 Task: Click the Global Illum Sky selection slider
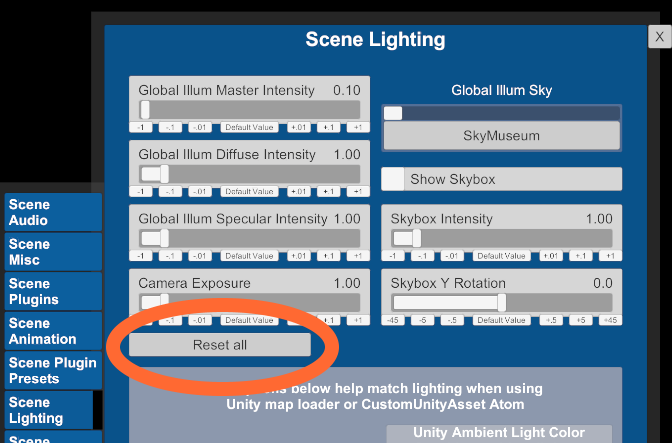(501, 113)
